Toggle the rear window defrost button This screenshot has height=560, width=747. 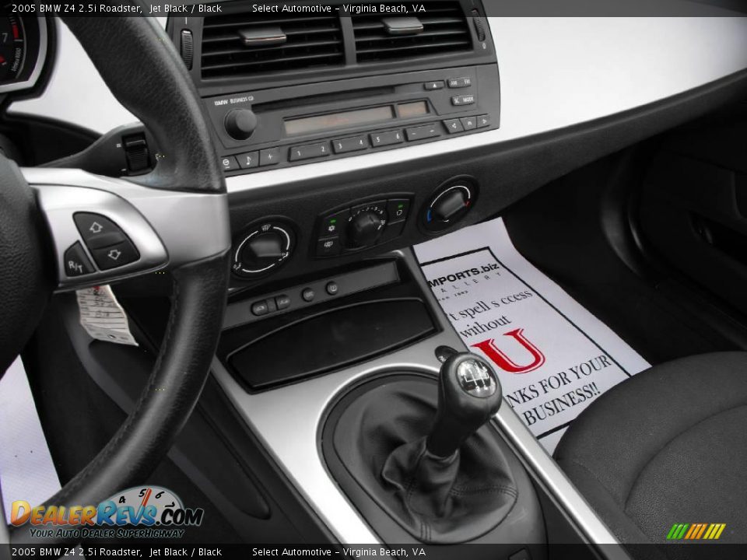click(x=328, y=245)
